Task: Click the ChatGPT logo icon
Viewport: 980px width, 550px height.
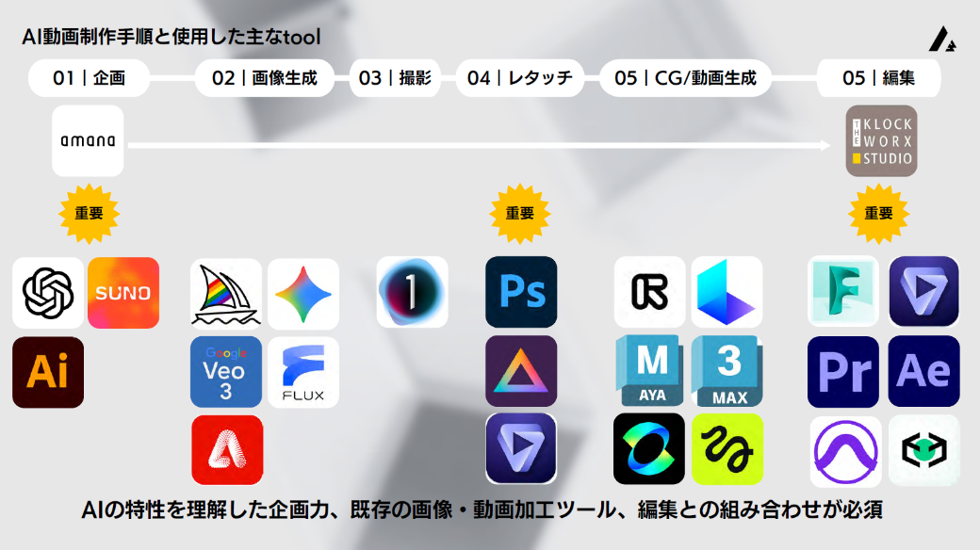Action: pyautogui.click(x=48, y=293)
